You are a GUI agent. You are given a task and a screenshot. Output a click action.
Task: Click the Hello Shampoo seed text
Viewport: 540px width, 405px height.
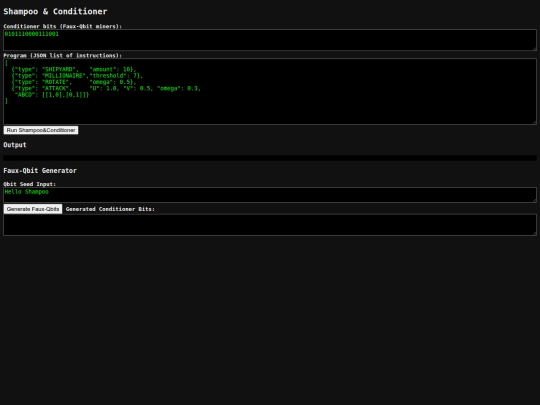pyautogui.click(x=27, y=192)
